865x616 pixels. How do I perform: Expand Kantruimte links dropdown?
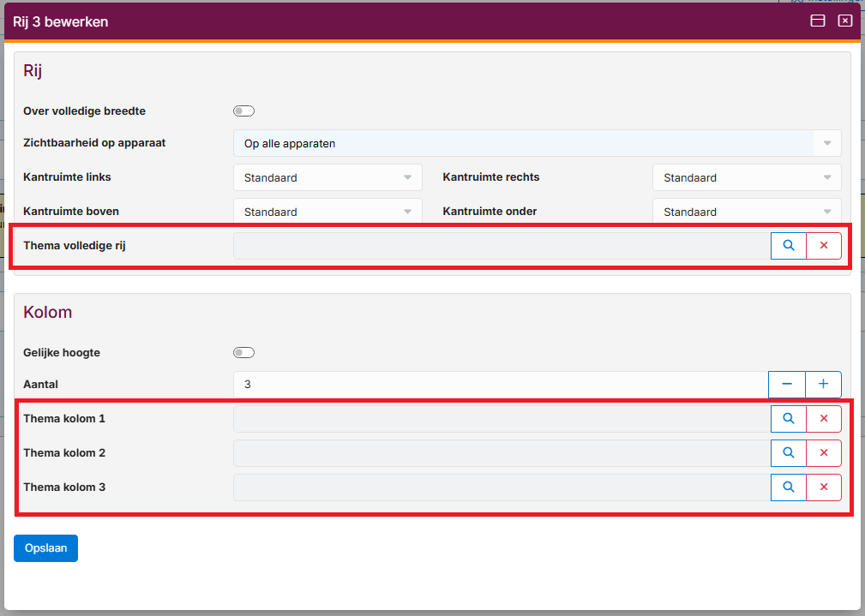[327, 177]
